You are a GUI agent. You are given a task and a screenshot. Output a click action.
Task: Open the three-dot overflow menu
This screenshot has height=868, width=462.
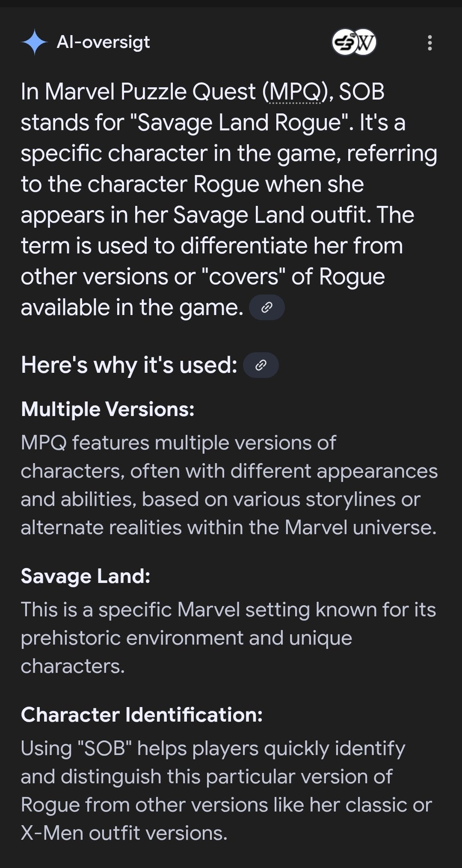pos(430,43)
